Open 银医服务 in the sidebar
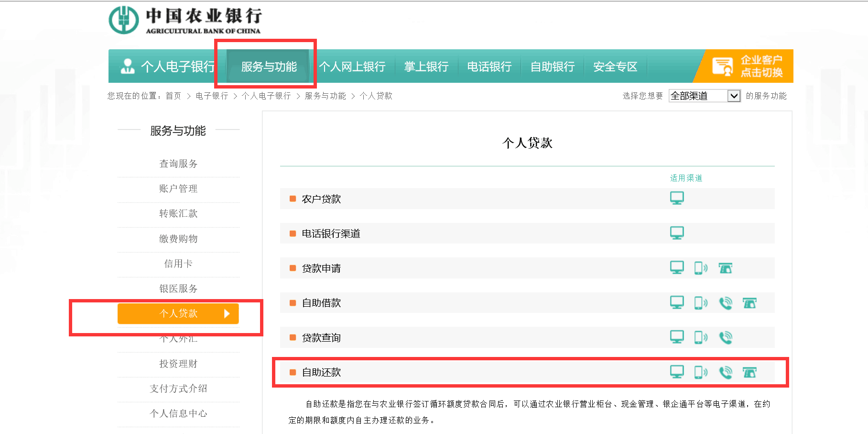This screenshot has height=434, width=868. pyautogui.click(x=178, y=289)
